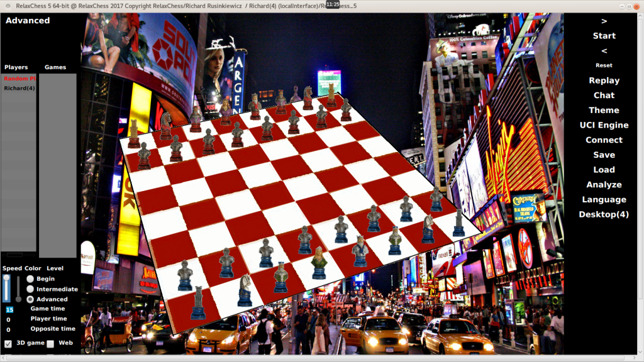Load a saved game
The width and height of the screenshot is (644, 362).
pyautogui.click(x=604, y=170)
